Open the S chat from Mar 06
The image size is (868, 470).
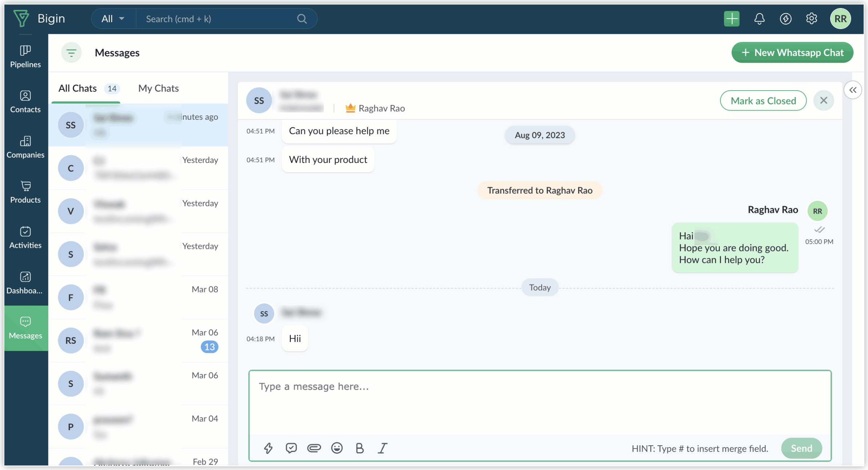(x=138, y=383)
